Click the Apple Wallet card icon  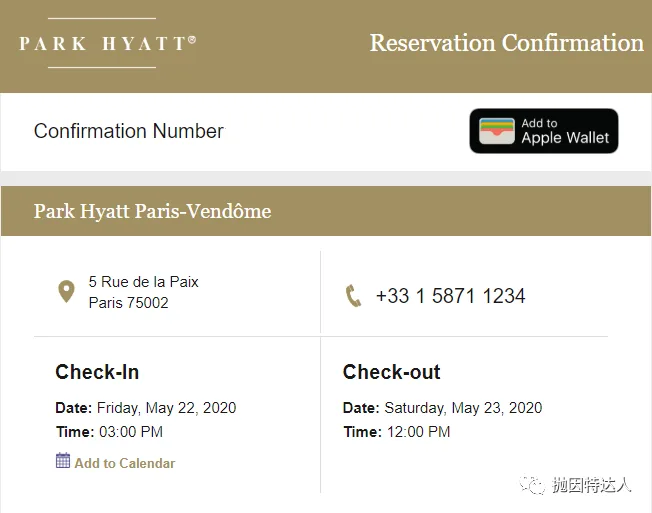(496, 131)
